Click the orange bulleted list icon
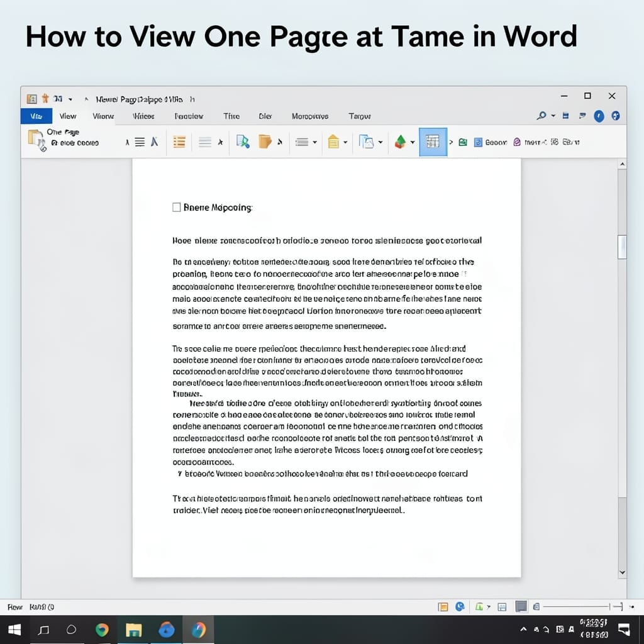The width and height of the screenshot is (644, 644). (x=179, y=142)
